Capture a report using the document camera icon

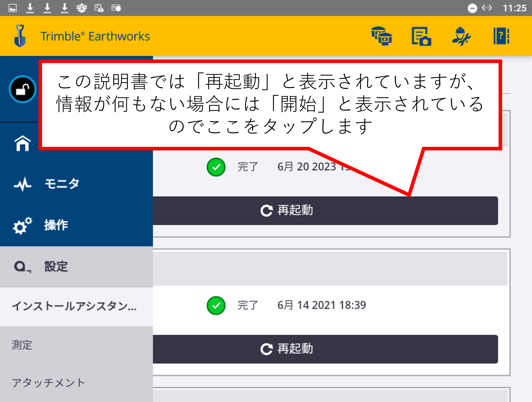coord(421,36)
